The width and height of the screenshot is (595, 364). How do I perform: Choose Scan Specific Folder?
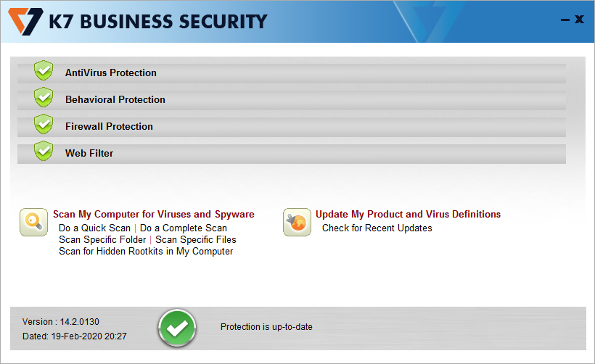coord(102,240)
